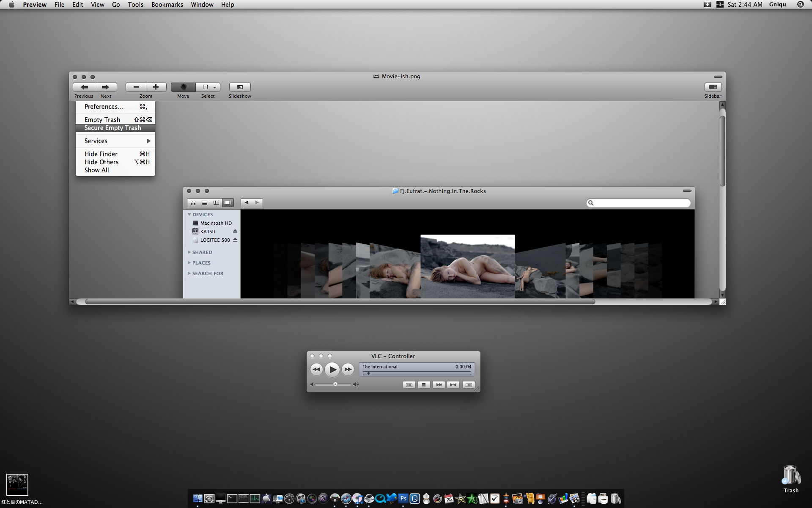
Task: Switch Finder to Cover Flow view
Action: point(228,203)
